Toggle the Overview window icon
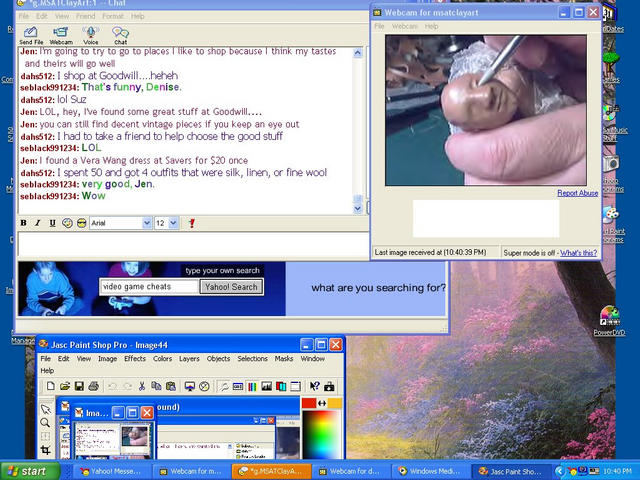This screenshot has height=480, width=640. [x=296, y=386]
